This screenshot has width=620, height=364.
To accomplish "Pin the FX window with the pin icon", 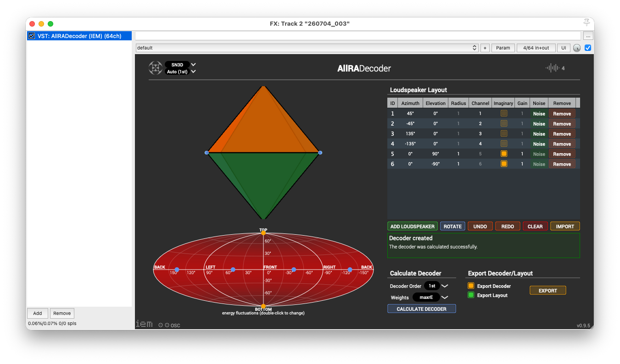I will pyautogui.click(x=586, y=23).
